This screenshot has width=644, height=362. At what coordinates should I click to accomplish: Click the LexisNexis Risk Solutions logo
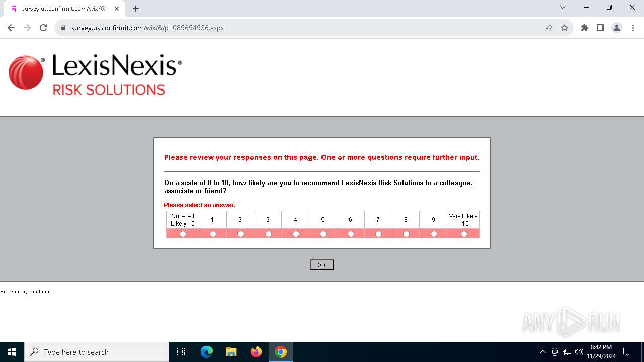click(x=95, y=74)
